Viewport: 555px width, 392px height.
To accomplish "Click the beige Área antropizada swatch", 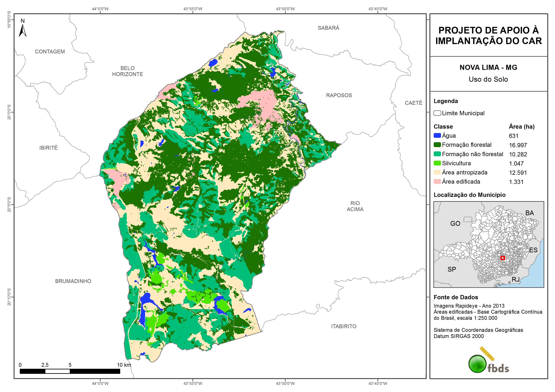I will (437, 172).
